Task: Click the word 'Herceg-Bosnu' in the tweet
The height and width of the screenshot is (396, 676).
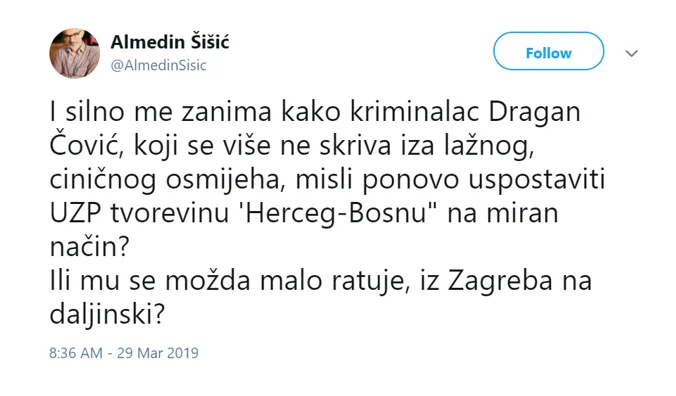Action: tap(335, 214)
